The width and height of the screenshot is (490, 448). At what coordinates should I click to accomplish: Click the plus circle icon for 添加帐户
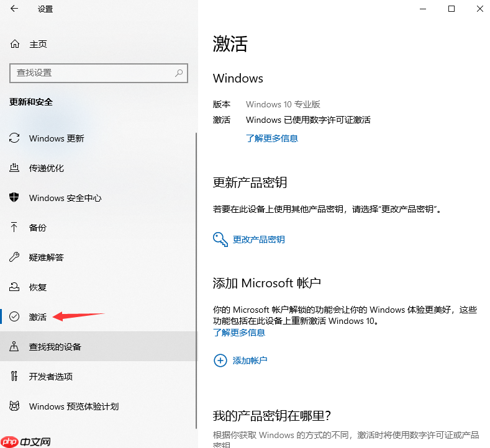click(x=220, y=361)
